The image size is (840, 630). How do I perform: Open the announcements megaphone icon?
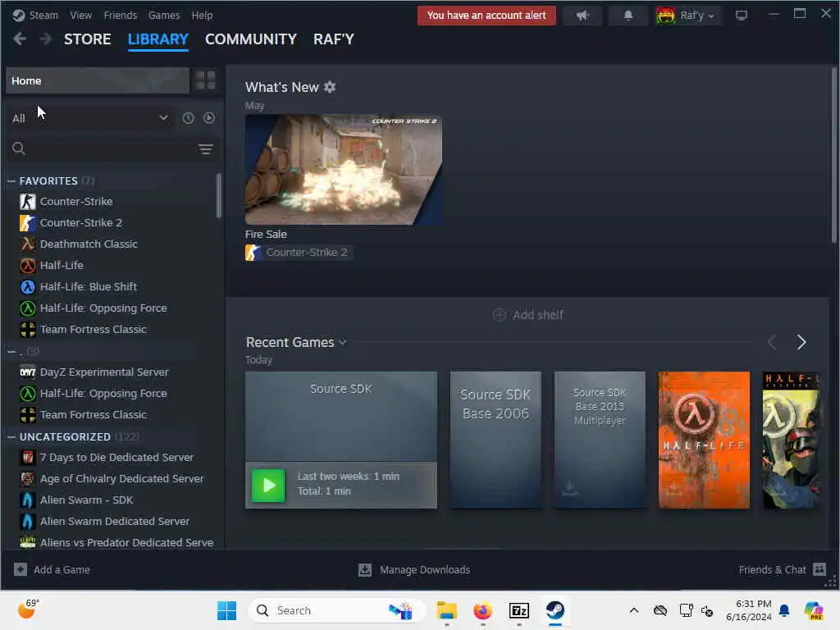pos(582,16)
